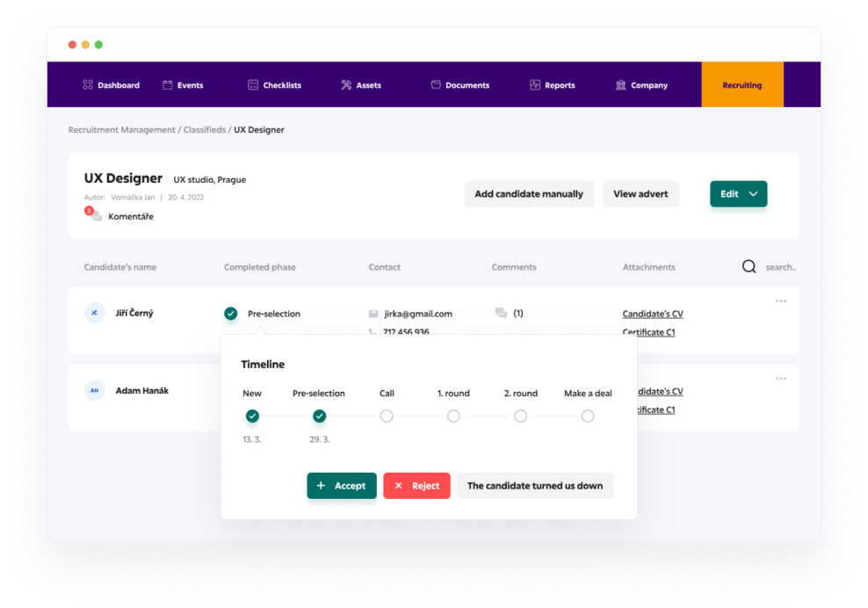
Task: Click the Reports chart icon
Action: click(535, 84)
